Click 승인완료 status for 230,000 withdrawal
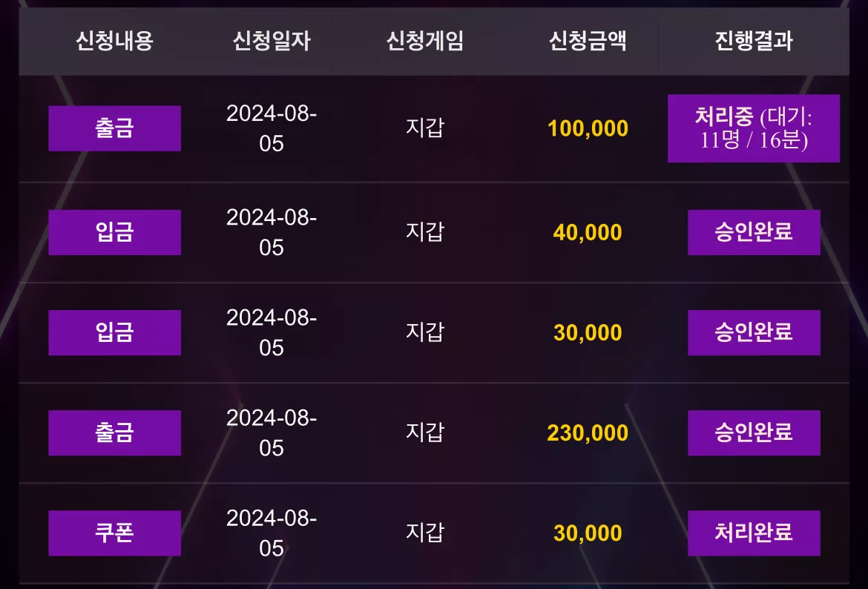This screenshot has width=868, height=589. point(754,433)
